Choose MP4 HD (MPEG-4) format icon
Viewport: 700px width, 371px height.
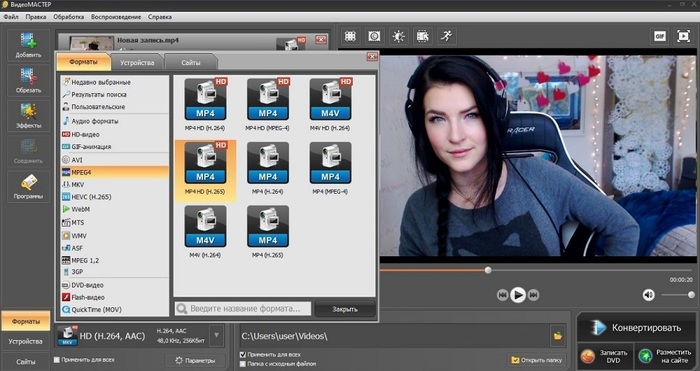(268, 99)
